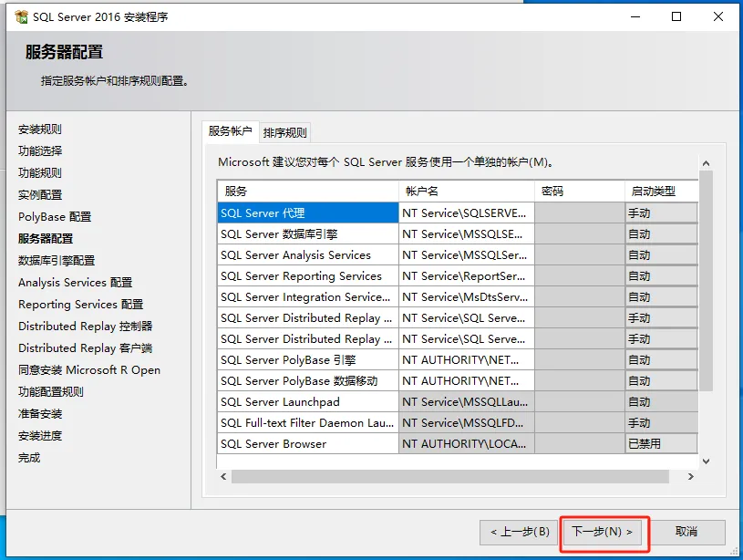Screen dimensions: 743x560
Task: Click the 帐户名 column header
Action: tap(467, 192)
